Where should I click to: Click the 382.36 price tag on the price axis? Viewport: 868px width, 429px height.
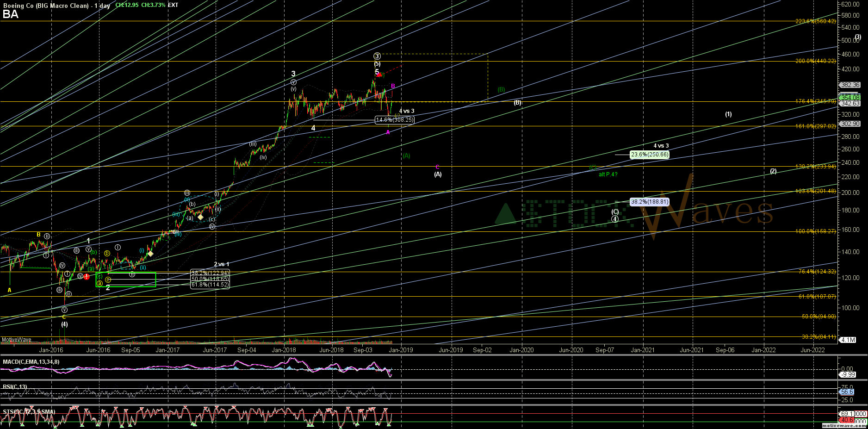tap(850, 85)
